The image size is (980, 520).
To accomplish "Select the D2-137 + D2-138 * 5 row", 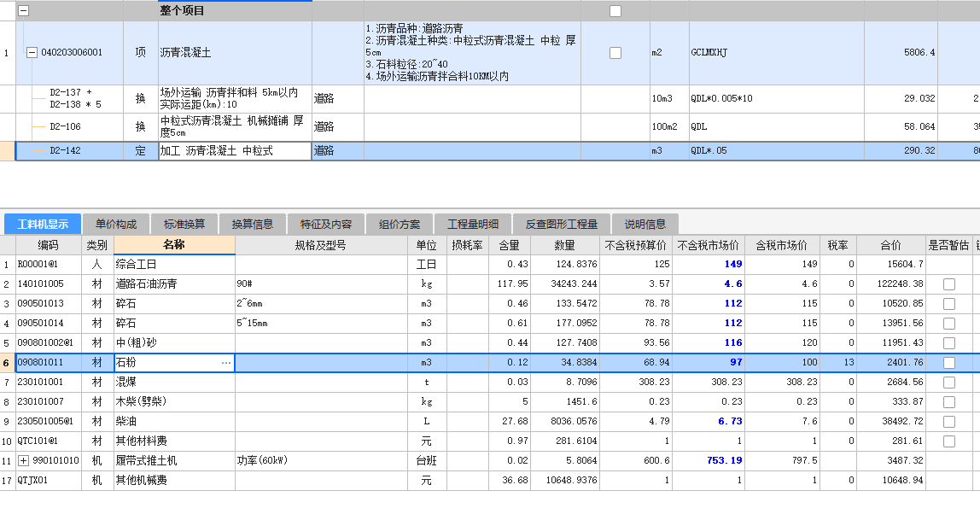I will [x=75, y=99].
